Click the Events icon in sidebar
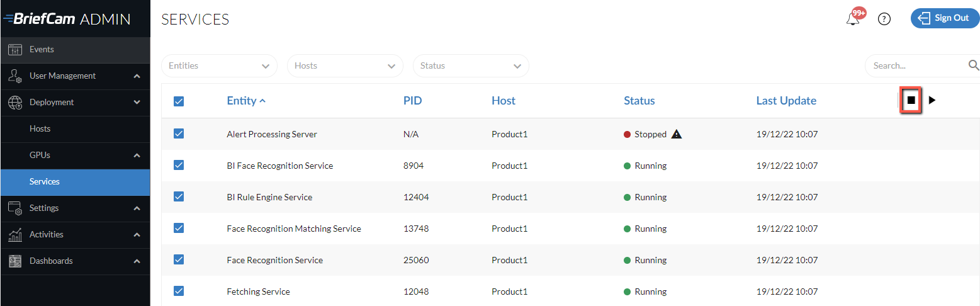Image resolution: width=980 pixels, height=306 pixels. pos(16,50)
